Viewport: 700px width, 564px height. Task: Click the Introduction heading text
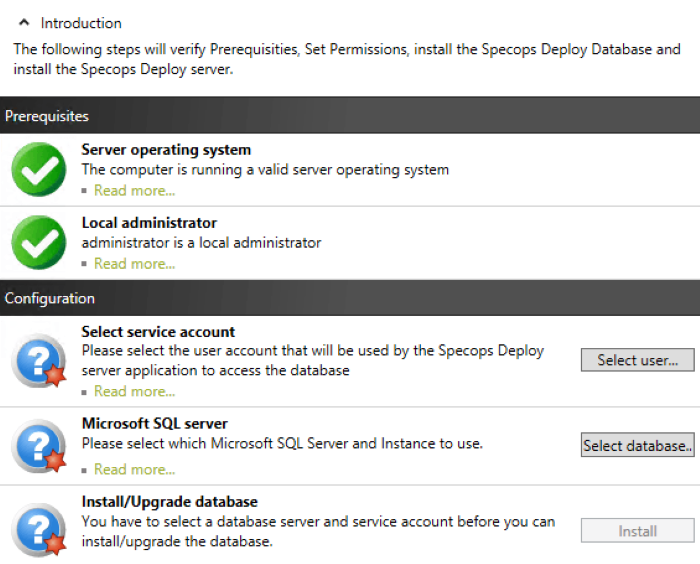(81, 23)
